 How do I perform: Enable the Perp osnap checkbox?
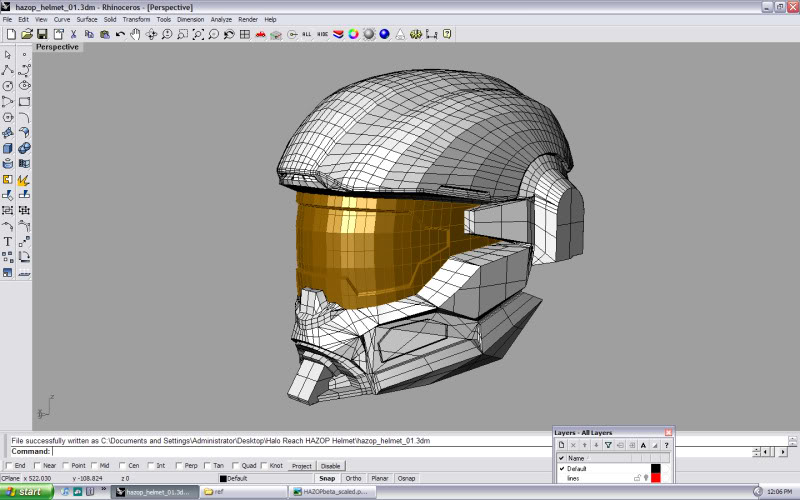click(179, 465)
